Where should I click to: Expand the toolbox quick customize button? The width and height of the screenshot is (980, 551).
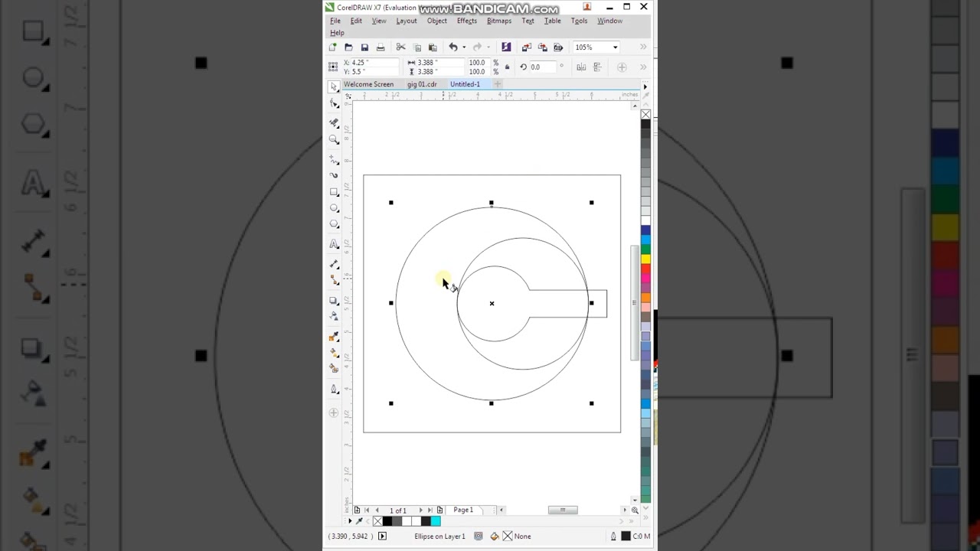[x=333, y=413]
